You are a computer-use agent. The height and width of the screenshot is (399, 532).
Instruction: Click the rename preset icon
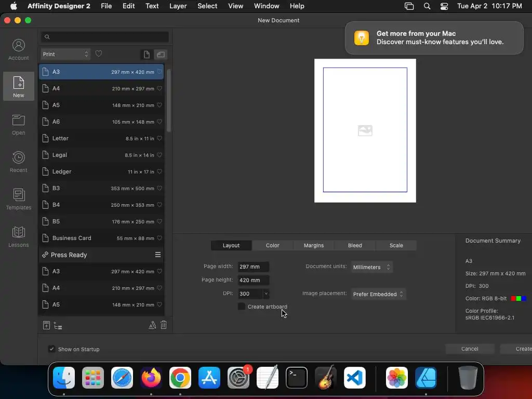(152, 325)
